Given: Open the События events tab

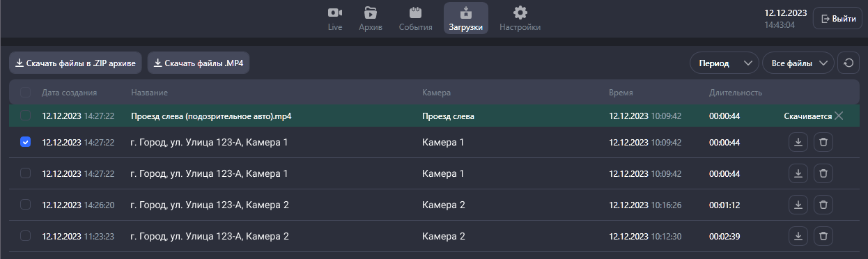Looking at the screenshot, I should point(416,19).
